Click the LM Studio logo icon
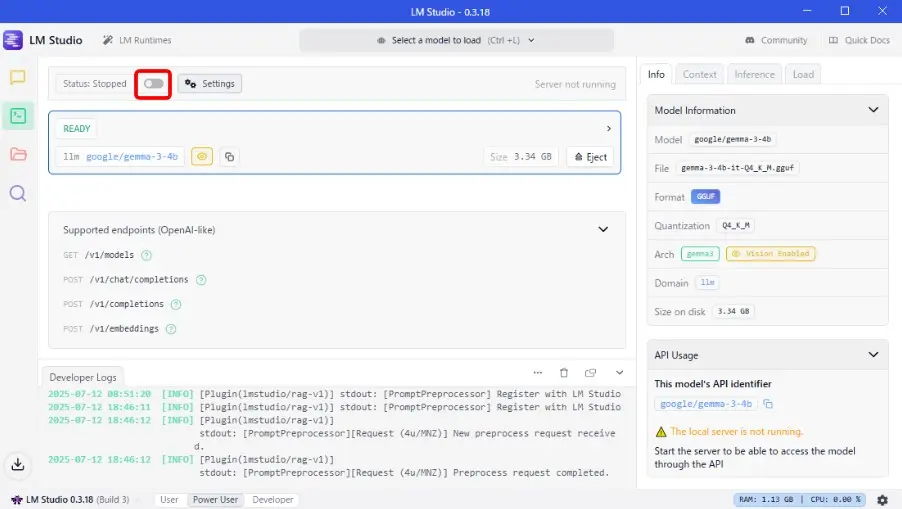The width and height of the screenshot is (902, 509). click(x=13, y=40)
